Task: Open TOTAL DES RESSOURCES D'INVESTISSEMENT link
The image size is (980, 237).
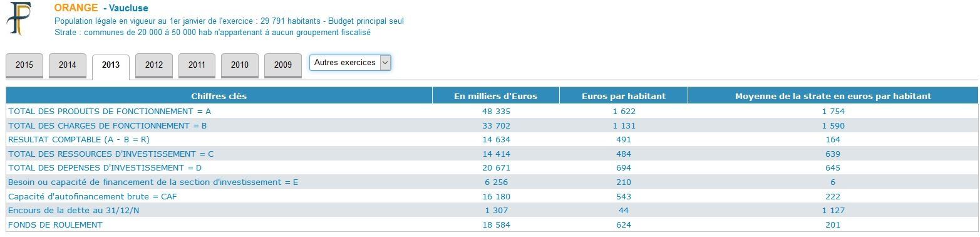Action: click(x=111, y=154)
